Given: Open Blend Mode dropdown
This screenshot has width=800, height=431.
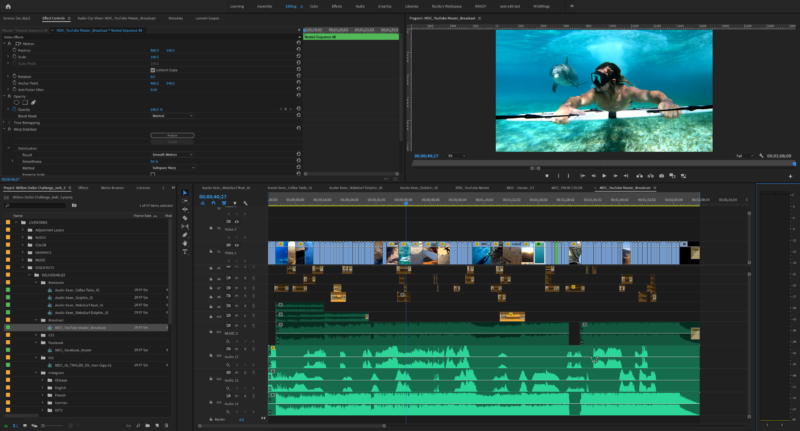Looking at the screenshot, I should click(x=172, y=116).
